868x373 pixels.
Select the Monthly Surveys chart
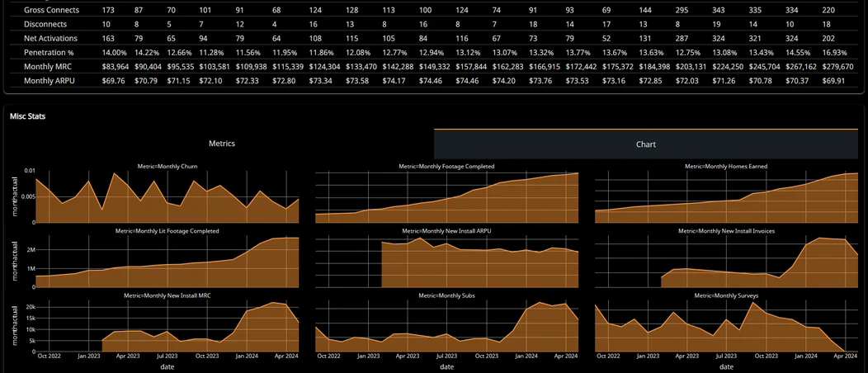tap(726, 326)
